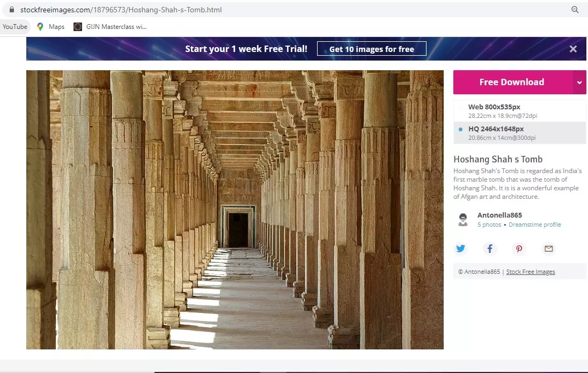Pin the image on Pinterest
Viewport: 588px width, 373px height.
pos(519,248)
